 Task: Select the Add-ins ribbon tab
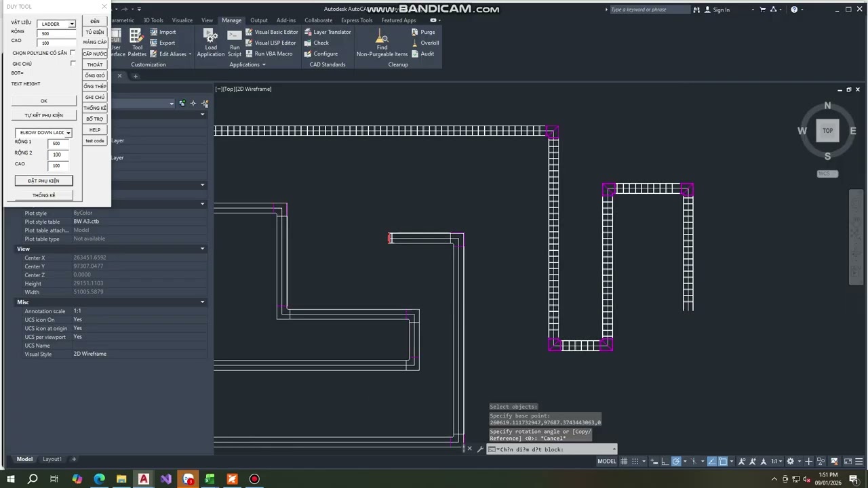pos(286,20)
